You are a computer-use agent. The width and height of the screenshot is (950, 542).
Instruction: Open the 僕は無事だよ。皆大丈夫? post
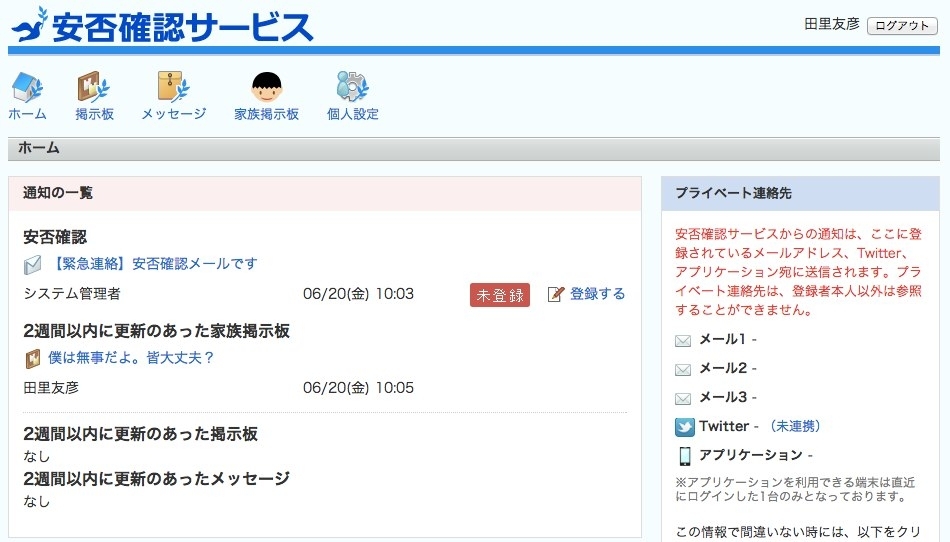coord(131,357)
